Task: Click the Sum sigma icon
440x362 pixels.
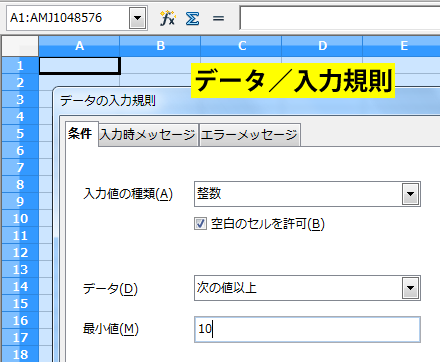Action: click(x=193, y=18)
